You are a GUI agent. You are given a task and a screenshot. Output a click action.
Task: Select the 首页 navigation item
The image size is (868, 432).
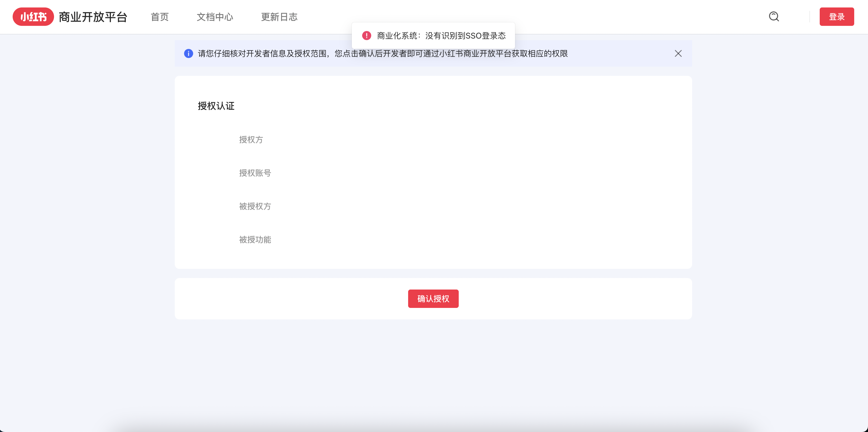[x=160, y=17]
